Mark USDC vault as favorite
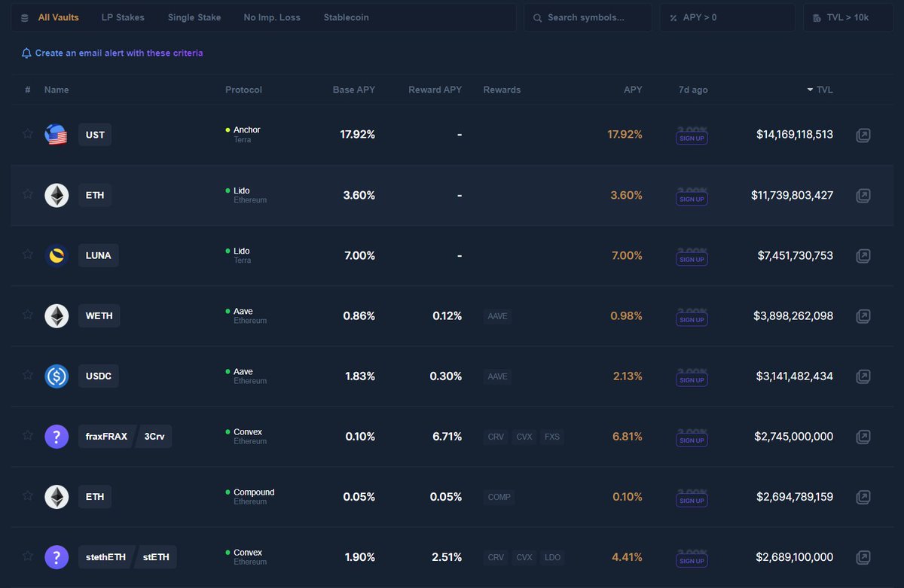This screenshot has height=588, width=904. pos(28,374)
